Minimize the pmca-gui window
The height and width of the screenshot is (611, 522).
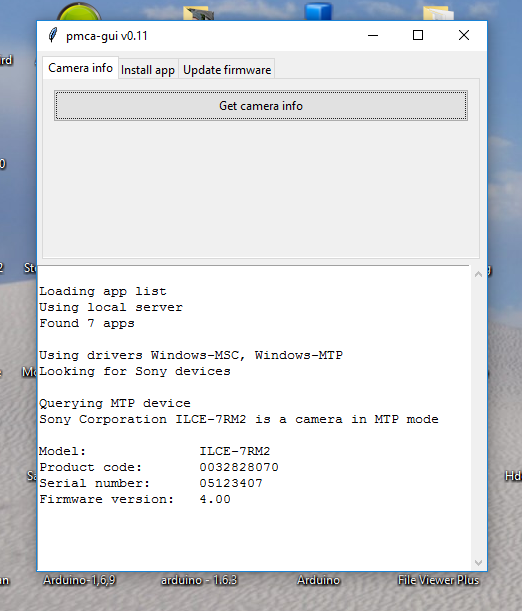tap(373, 35)
